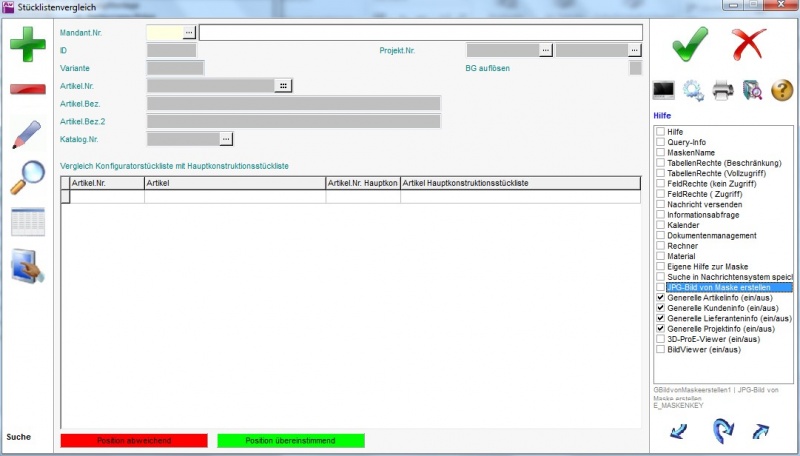Toggle the Dokumentenmanagement checkbox
This screenshot has height=456, width=800.
coord(660,236)
